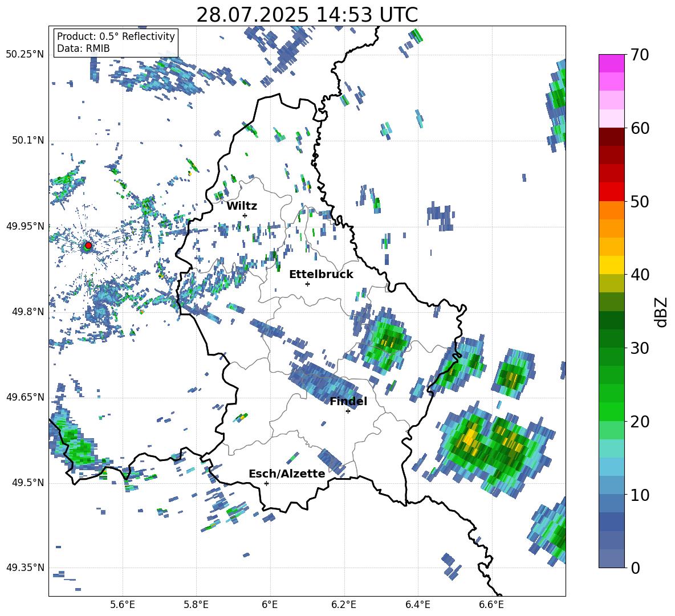Click the 6.6°E longitude label
This screenshot has width=675, height=616.
click(491, 605)
